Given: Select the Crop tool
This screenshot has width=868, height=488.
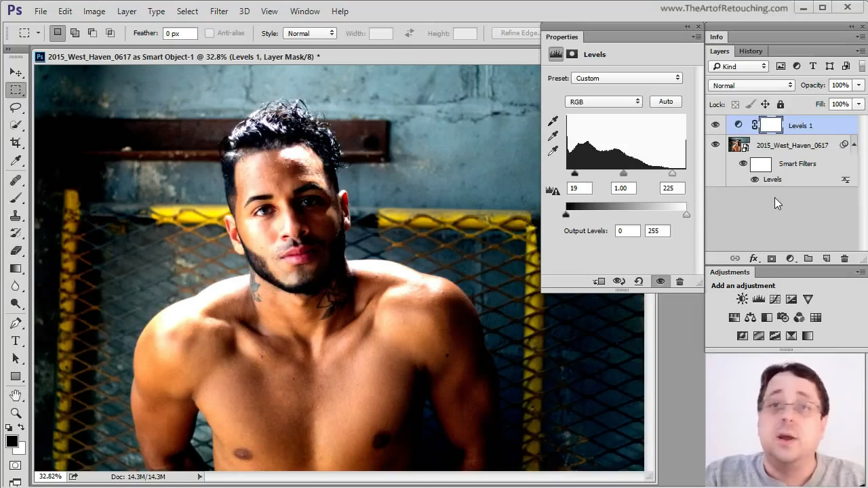Looking at the screenshot, I should (16, 143).
